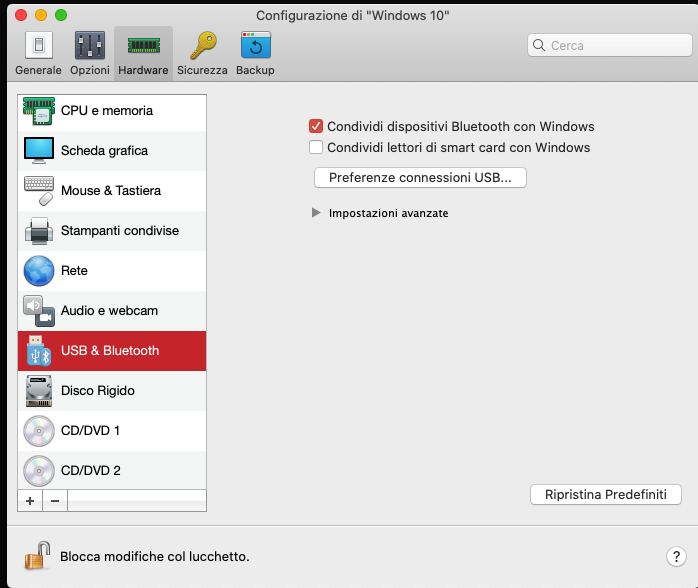Viewport: 698px width, 588px height.
Task: Switch to the Sicurezza tab label
Action: click(x=202, y=70)
